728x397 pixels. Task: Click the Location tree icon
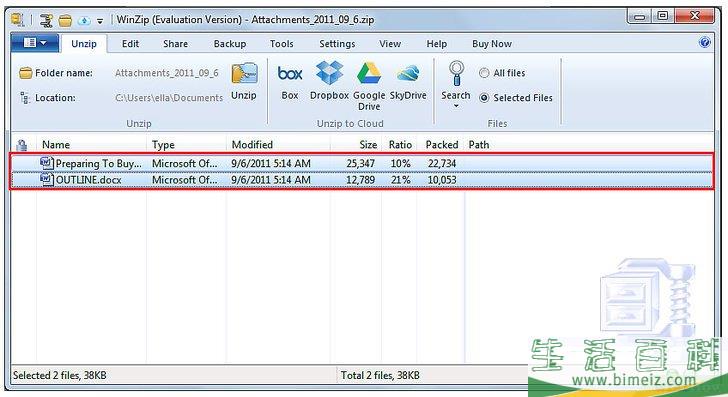point(25,98)
